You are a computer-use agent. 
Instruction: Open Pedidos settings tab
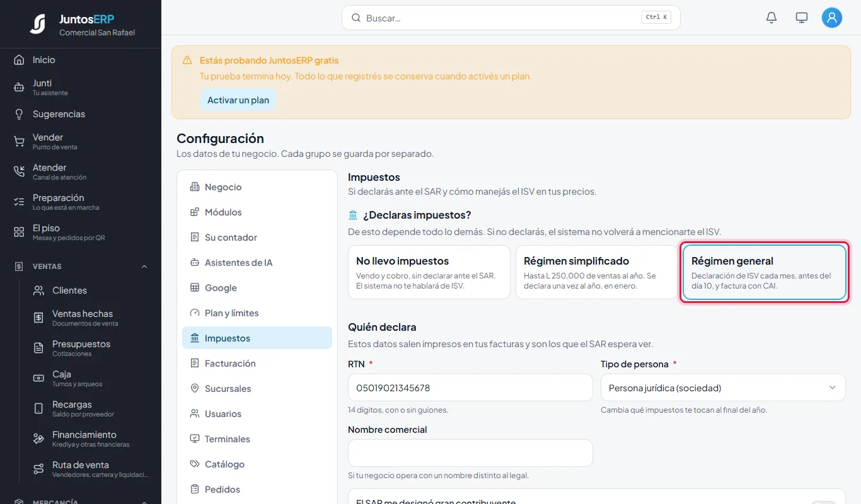click(x=257, y=490)
